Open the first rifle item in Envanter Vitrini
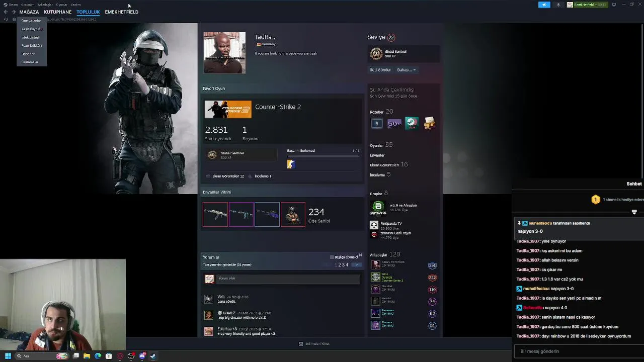The image size is (644, 362). pyautogui.click(x=215, y=214)
